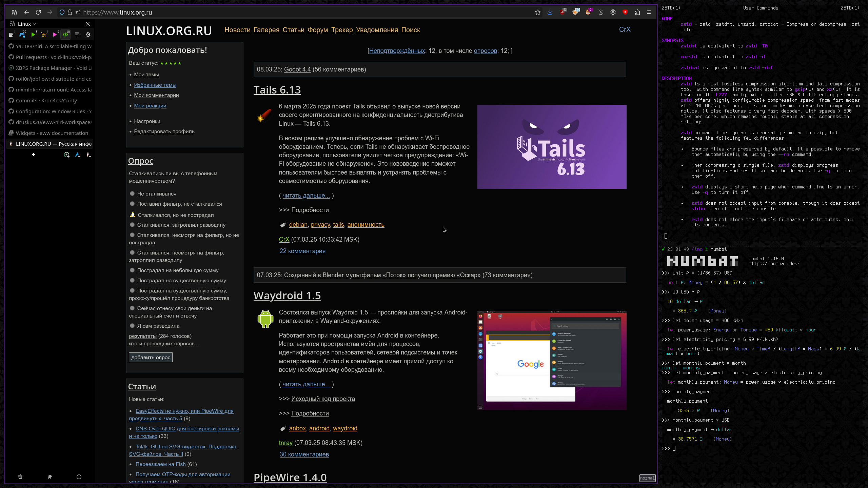Viewport: 868px width, 488px height.
Task: Close the Sidebery sidebar with X
Action: [88, 24]
